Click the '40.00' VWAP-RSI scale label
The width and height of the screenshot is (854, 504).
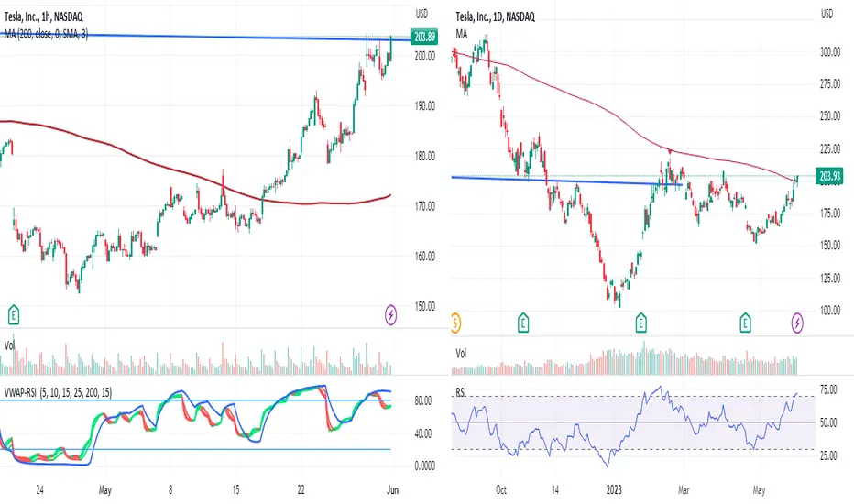[423, 433]
